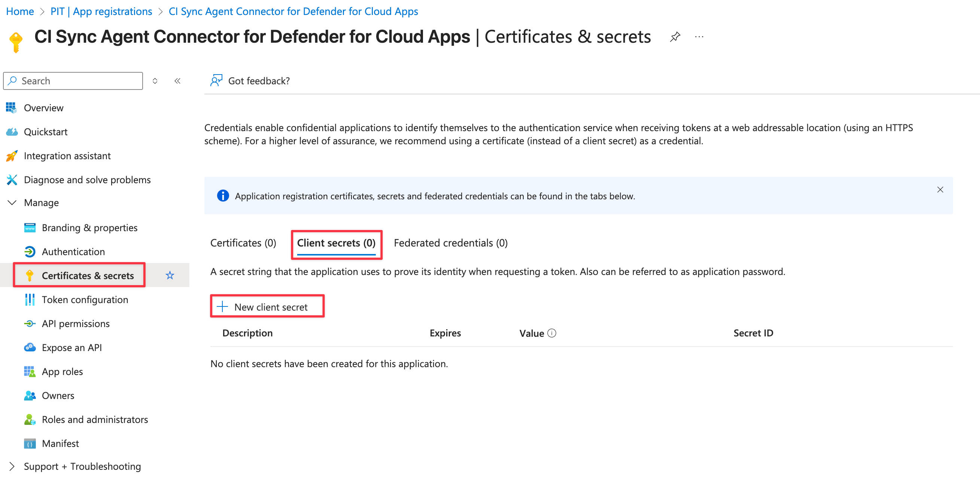Click the Roles and administrators icon
980x496 pixels.
[x=30, y=420]
